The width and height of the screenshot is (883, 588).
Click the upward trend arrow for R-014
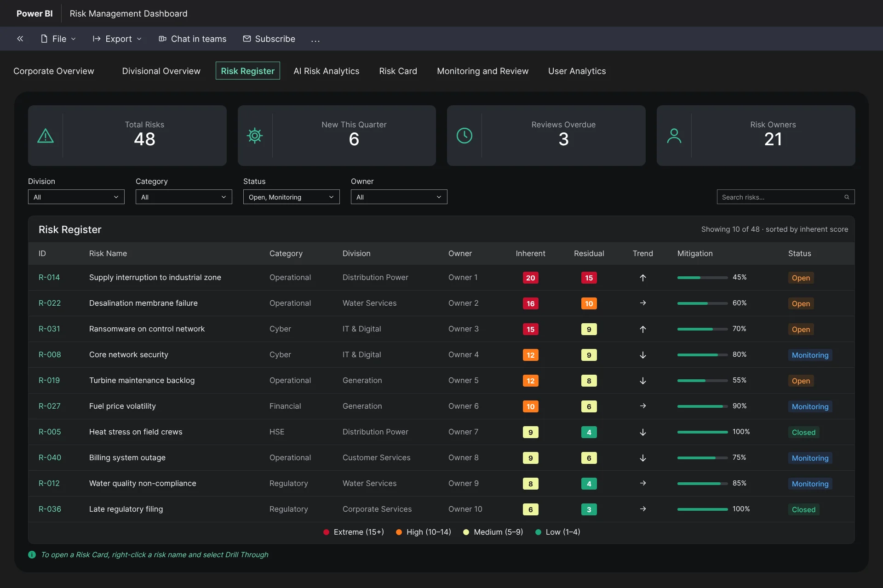click(x=643, y=278)
